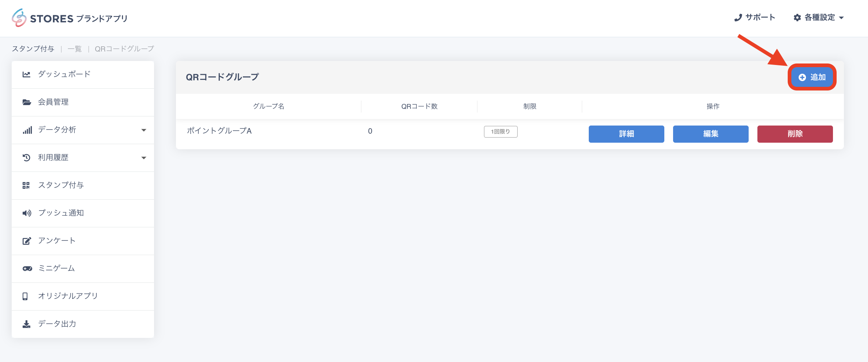Open the サポート link in header
The height and width of the screenshot is (362, 868).
[x=754, y=18]
